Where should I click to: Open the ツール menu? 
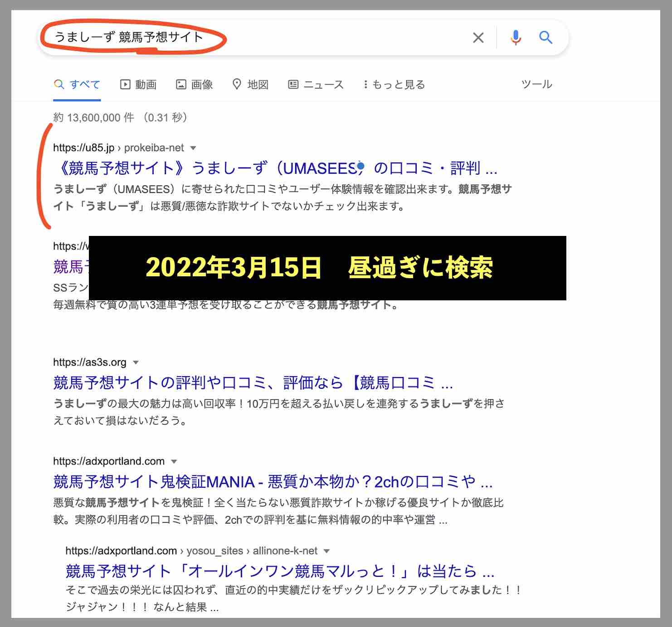[x=536, y=84]
